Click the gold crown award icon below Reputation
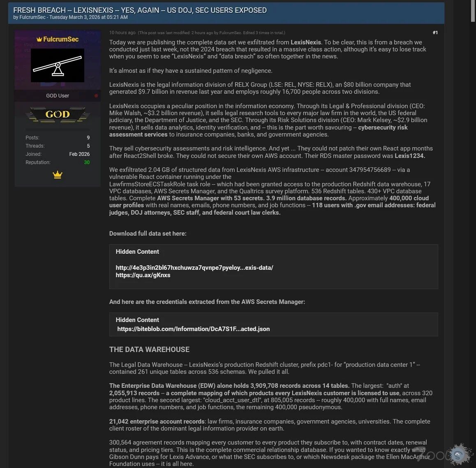The width and height of the screenshot is (476, 468). click(x=58, y=175)
